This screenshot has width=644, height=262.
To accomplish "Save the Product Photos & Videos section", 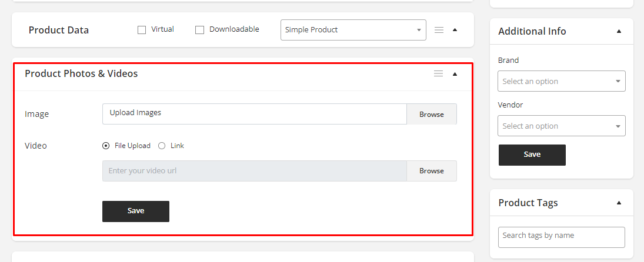I will [136, 211].
